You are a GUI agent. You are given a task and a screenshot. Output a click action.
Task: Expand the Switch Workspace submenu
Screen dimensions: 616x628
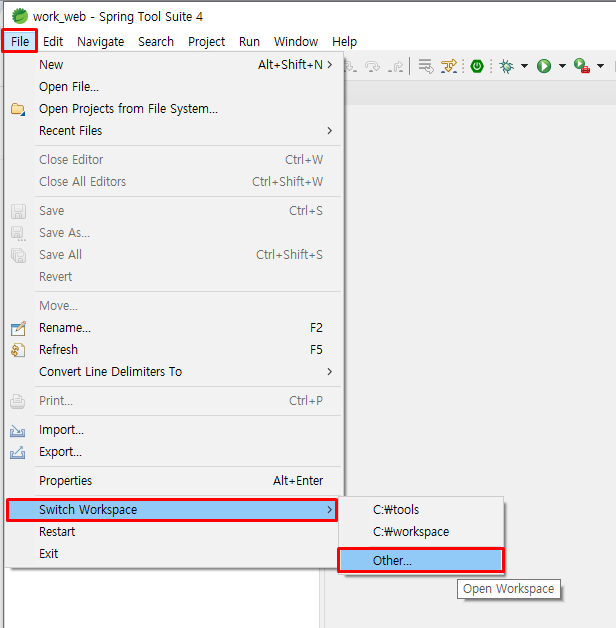tap(172, 510)
